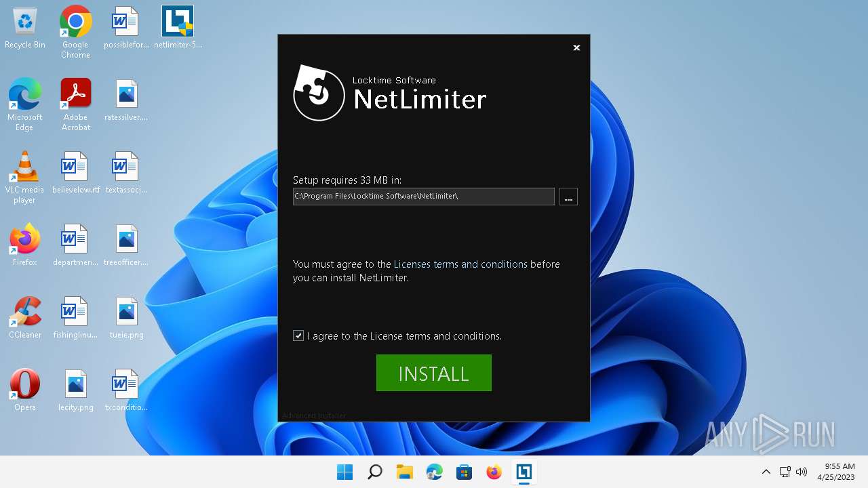Open CCleaner desktop shortcut
Viewport: 868px width, 488px height.
tap(25, 319)
